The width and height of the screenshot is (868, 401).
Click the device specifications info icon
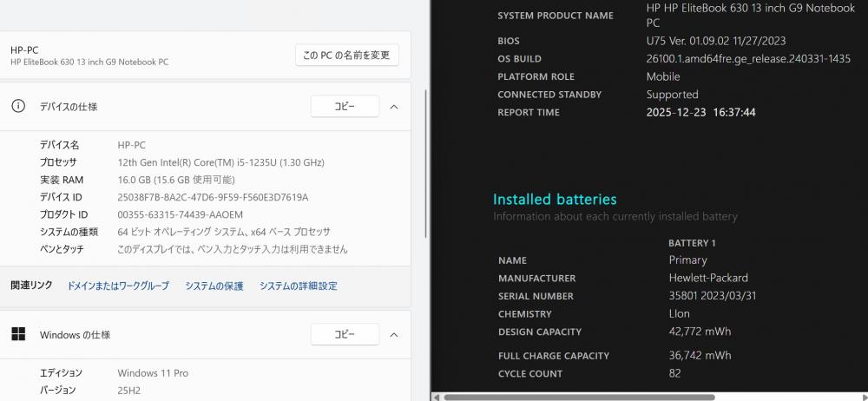pyautogui.click(x=18, y=107)
